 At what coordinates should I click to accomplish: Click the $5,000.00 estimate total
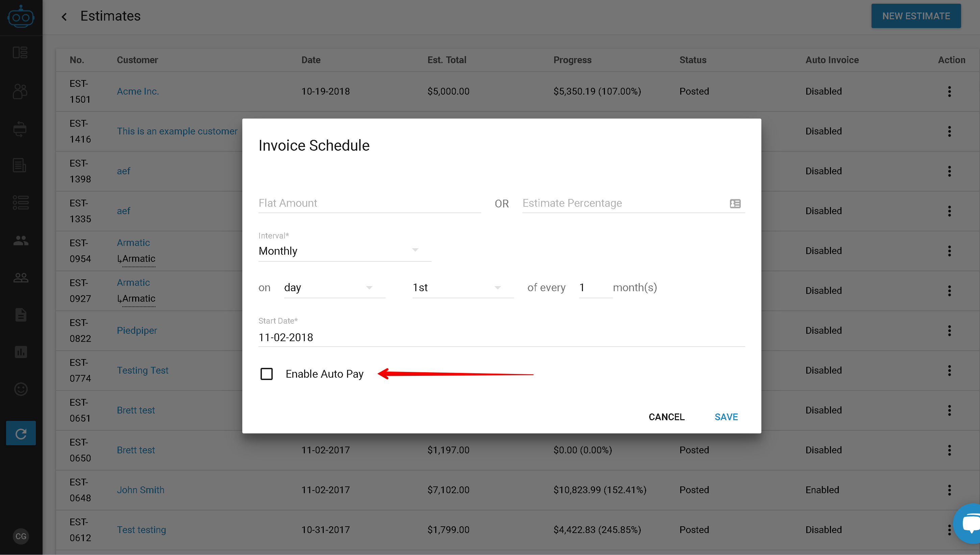(x=448, y=92)
